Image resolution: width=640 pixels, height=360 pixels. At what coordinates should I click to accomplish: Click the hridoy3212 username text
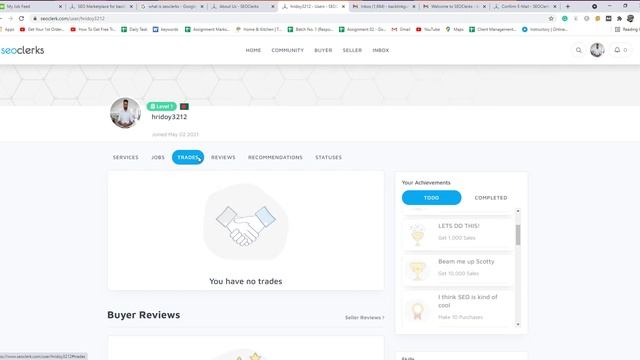click(169, 117)
